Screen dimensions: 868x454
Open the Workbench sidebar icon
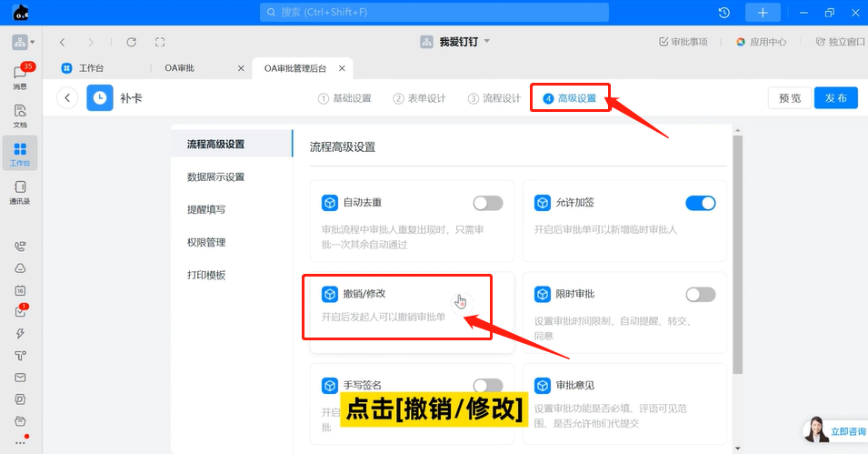click(x=20, y=154)
